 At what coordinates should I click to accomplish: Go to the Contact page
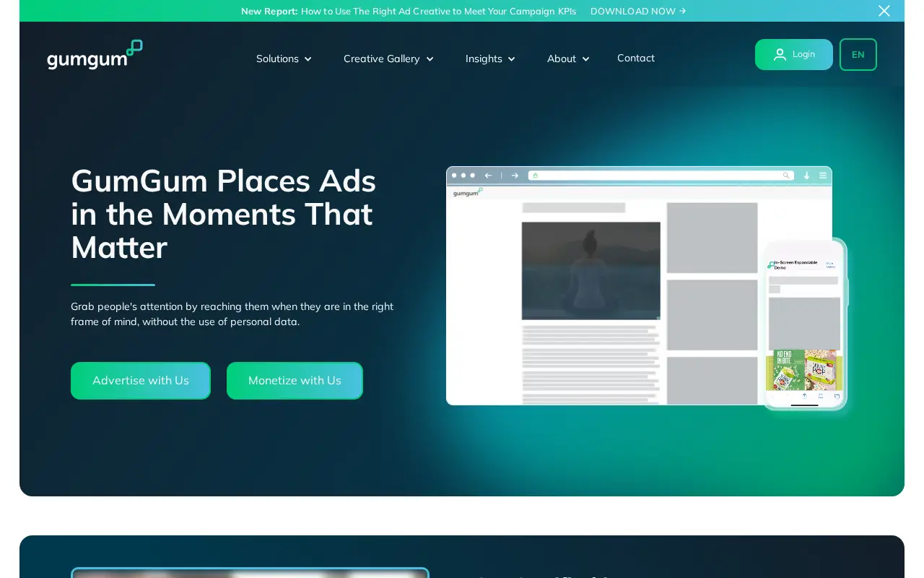point(636,58)
